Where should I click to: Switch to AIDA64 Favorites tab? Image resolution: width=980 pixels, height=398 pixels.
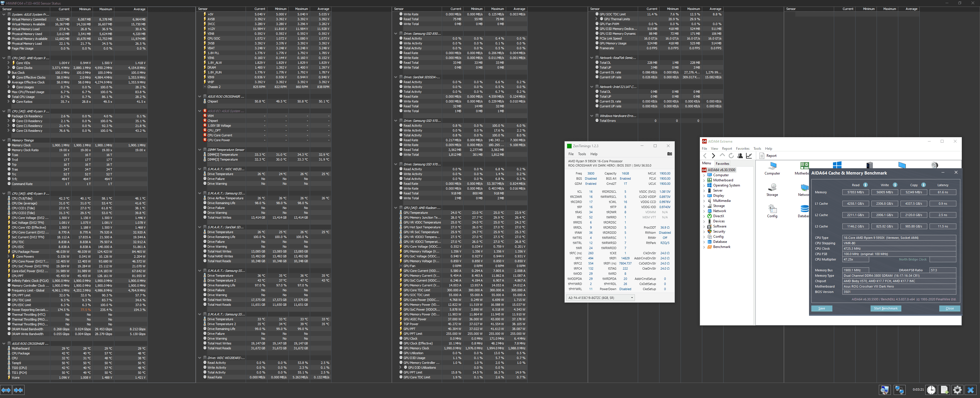click(722, 163)
